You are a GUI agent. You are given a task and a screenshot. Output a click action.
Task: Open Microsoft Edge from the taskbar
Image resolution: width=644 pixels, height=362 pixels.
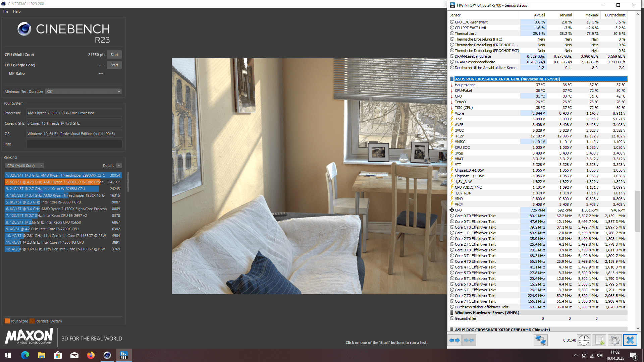(x=25, y=355)
